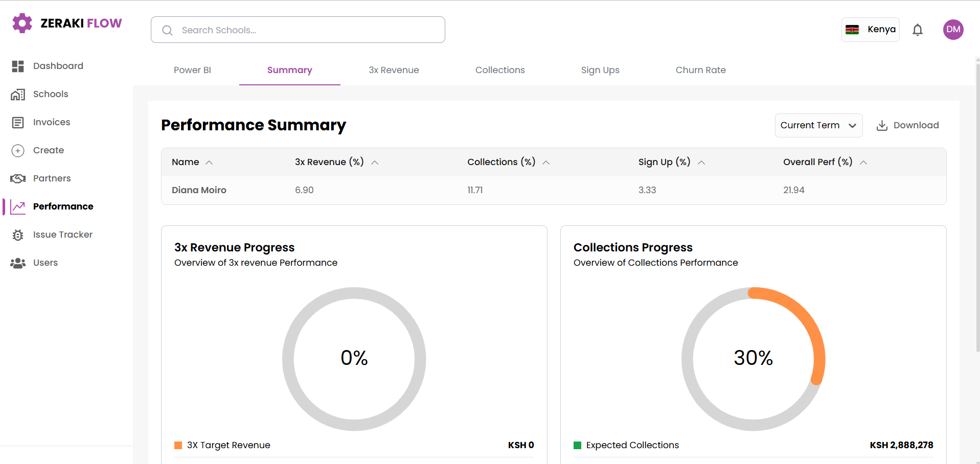The width and height of the screenshot is (980, 464).
Task: Select Performance sidebar label
Action: tap(63, 206)
